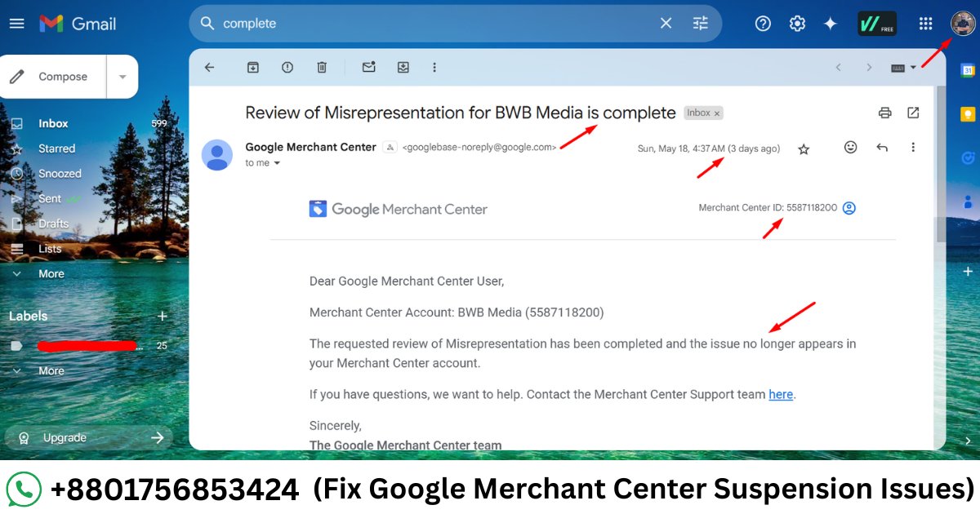Open the Sent folder in the sidebar
Screen dimensions: 980x514
(52, 198)
